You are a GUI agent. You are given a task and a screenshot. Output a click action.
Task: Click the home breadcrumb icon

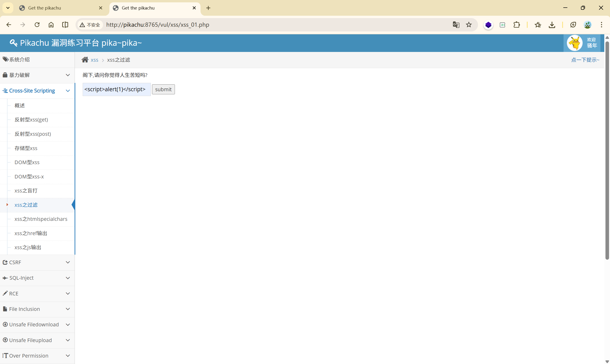pos(85,60)
